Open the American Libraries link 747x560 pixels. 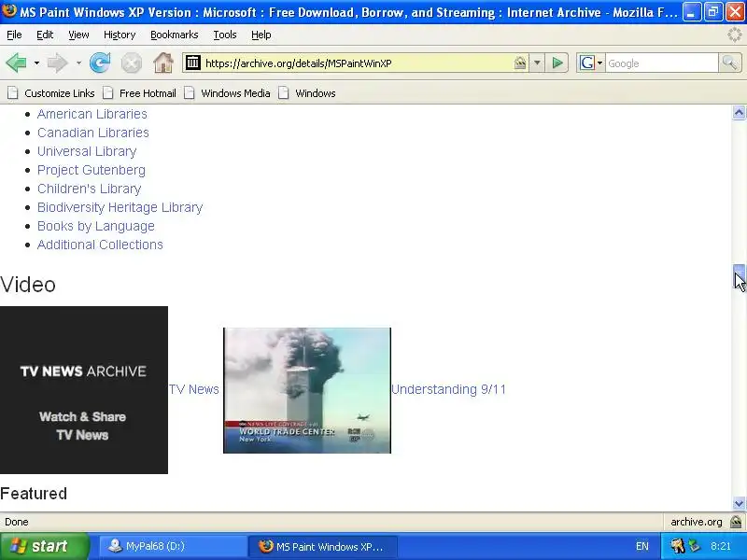tap(92, 114)
